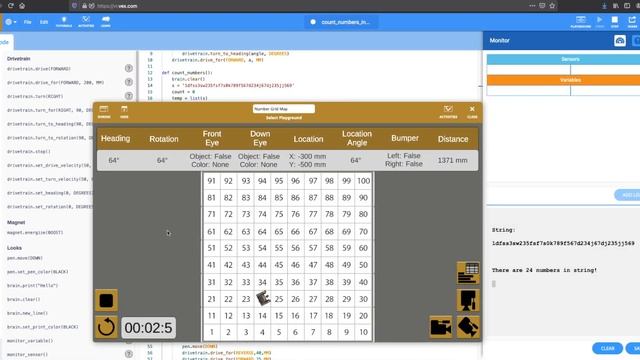
Task: Click the Sensors header in Monitor
Action: click(x=570, y=59)
